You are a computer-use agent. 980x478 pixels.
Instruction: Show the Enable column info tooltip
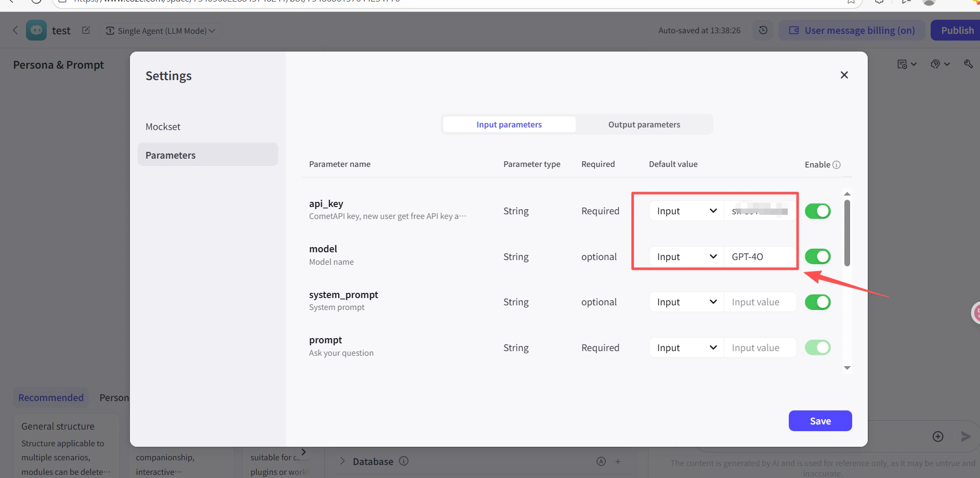837,165
